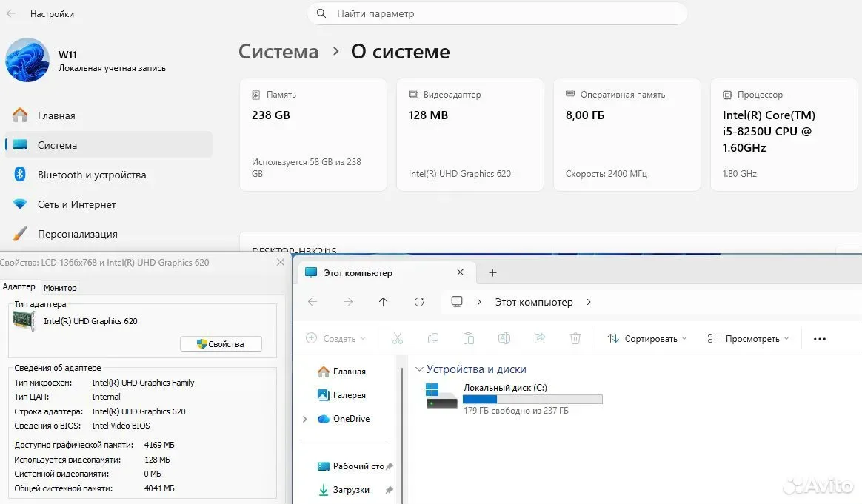Click the '4169 МБ' graphics memory value
Image resolution: width=862 pixels, height=504 pixels.
(x=159, y=446)
